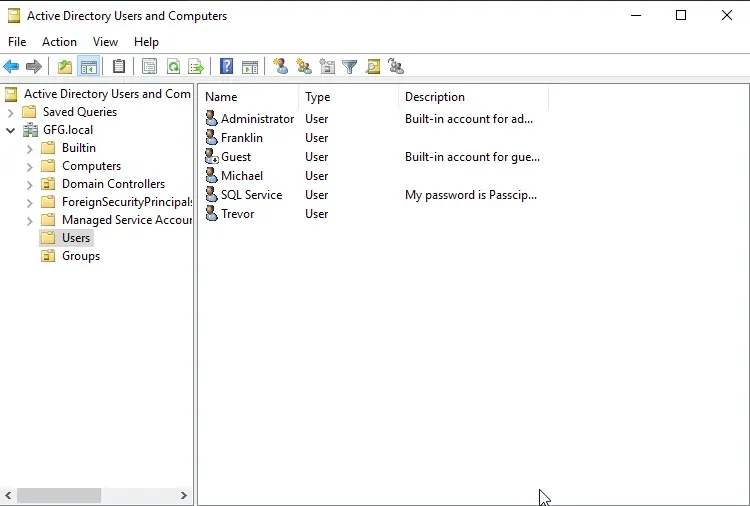This screenshot has height=506, width=750.
Task: Create new group with toolbar icon
Action: pyautogui.click(x=303, y=66)
